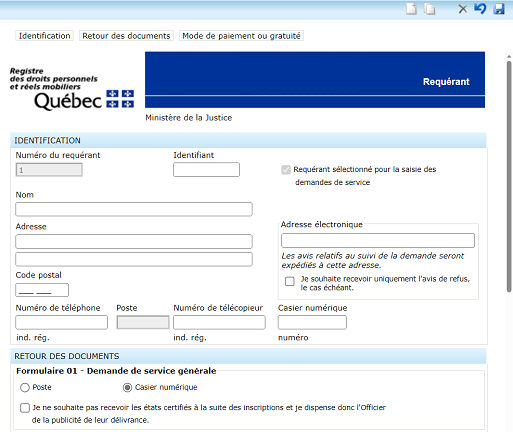Click the blue undo arrow icon
The image size is (513, 432).
[x=480, y=9]
